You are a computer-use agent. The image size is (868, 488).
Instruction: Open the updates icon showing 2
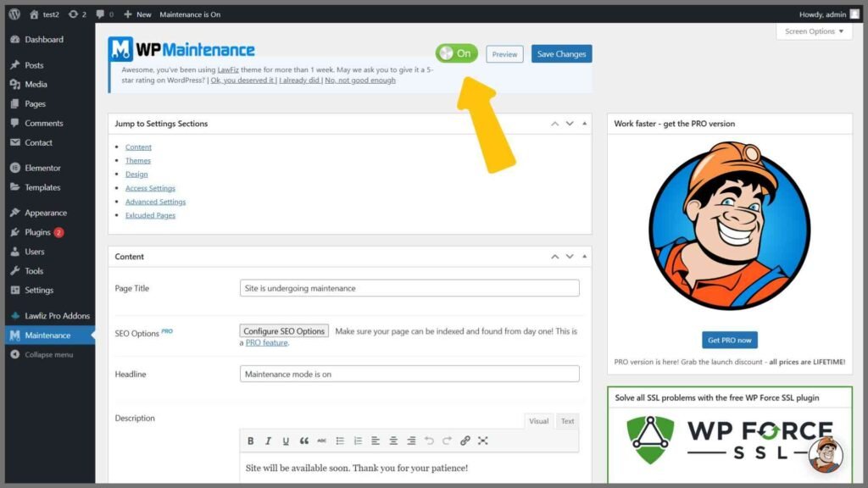coord(77,14)
